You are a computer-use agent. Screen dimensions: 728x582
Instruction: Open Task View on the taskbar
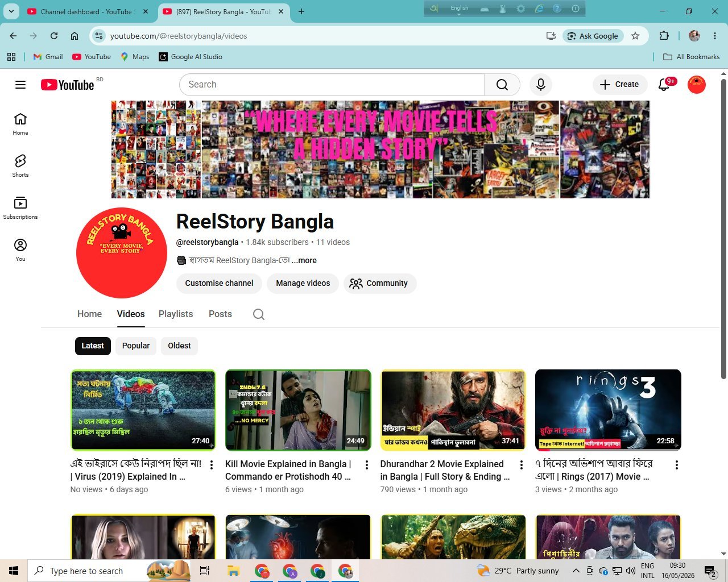205,571
